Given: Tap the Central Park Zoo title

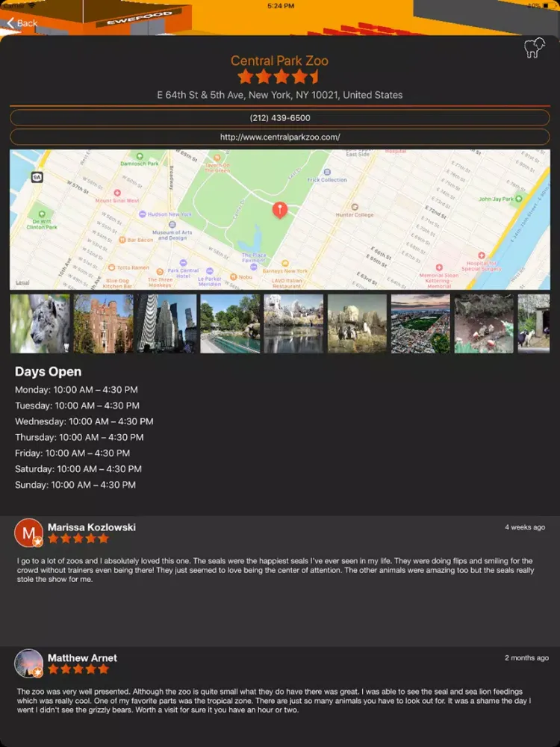Looking at the screenshot, I should pyautogui.click(x=279, y=61).
